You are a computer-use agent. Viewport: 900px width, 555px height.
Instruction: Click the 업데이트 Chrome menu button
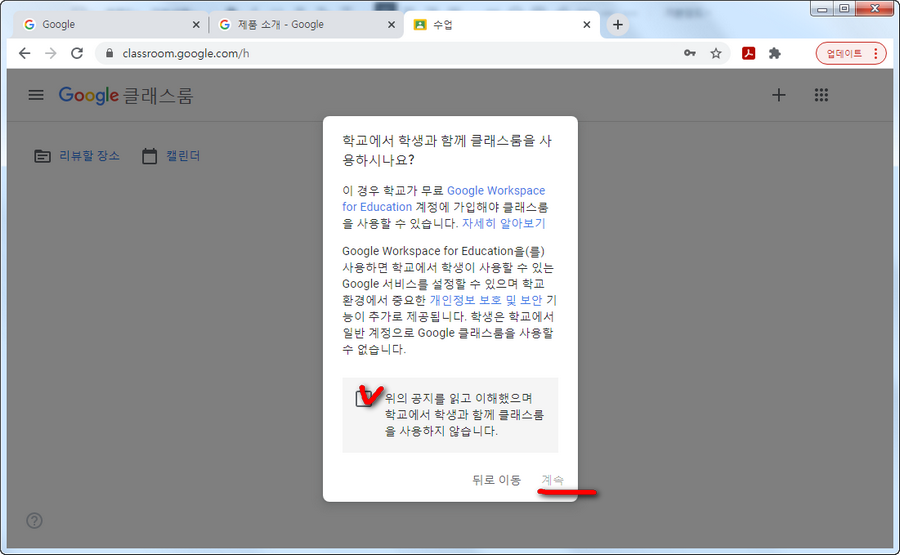pyautogui.click(x=851, y=53)
